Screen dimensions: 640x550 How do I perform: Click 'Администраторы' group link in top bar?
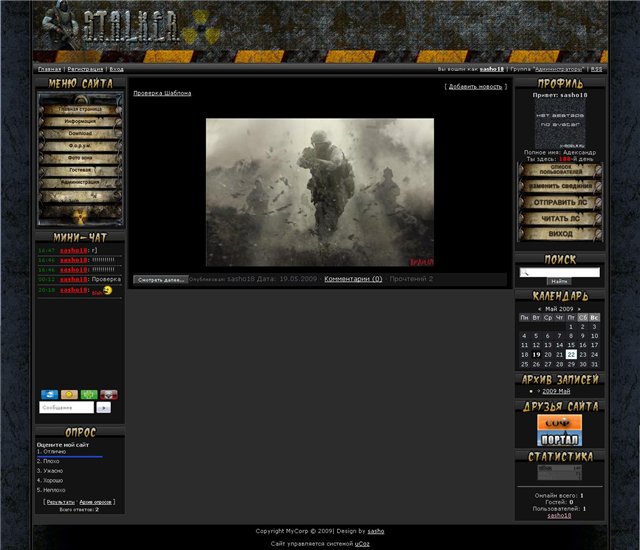559,69
